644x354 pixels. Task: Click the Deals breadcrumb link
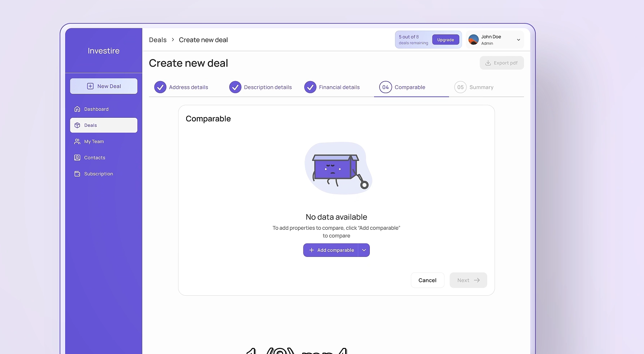(x=158, y=40)
